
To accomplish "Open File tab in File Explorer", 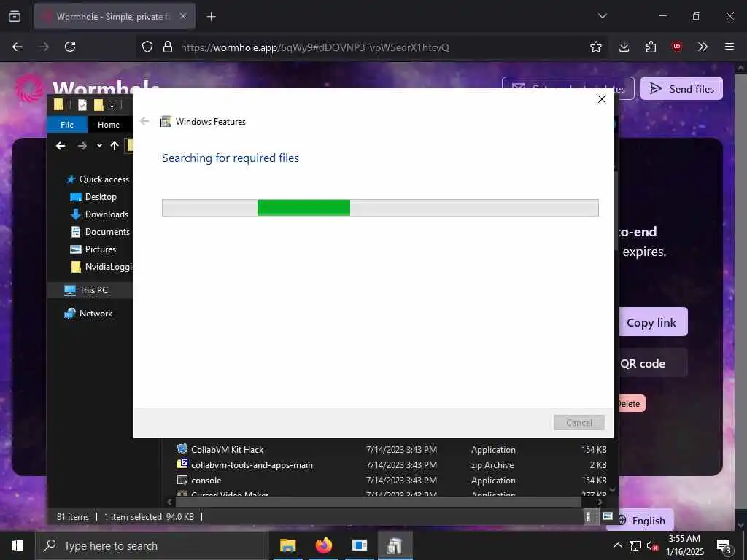I will (67, 124).
